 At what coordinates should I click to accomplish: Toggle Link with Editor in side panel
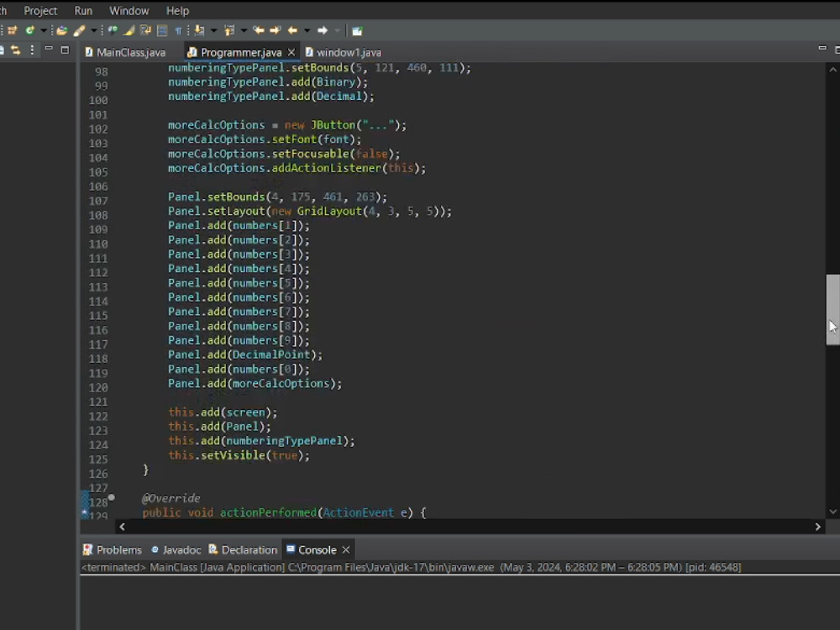[x=15, y=50]
